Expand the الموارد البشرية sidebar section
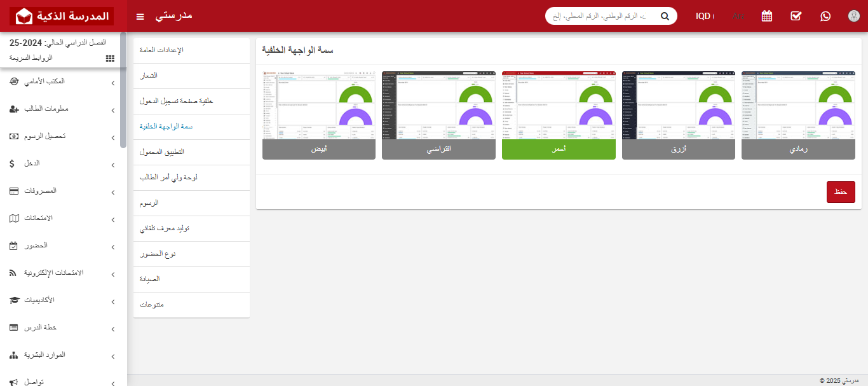 pos(64,355)
